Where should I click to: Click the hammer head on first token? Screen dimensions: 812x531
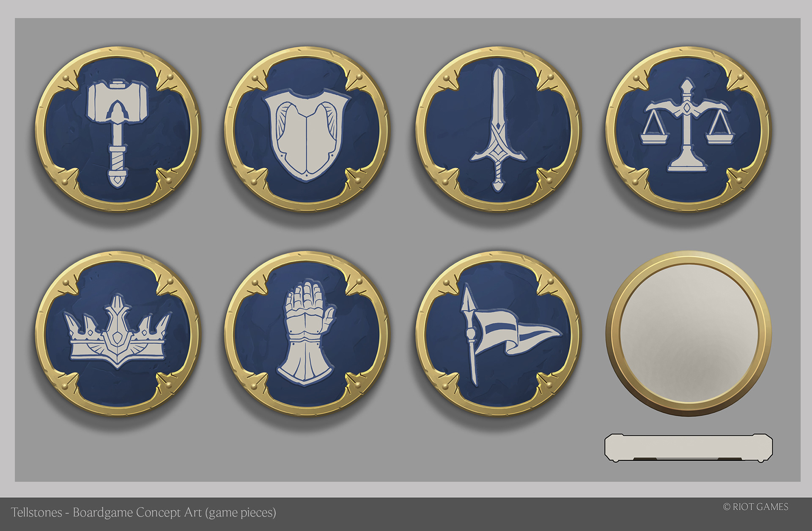click(118, 101)
